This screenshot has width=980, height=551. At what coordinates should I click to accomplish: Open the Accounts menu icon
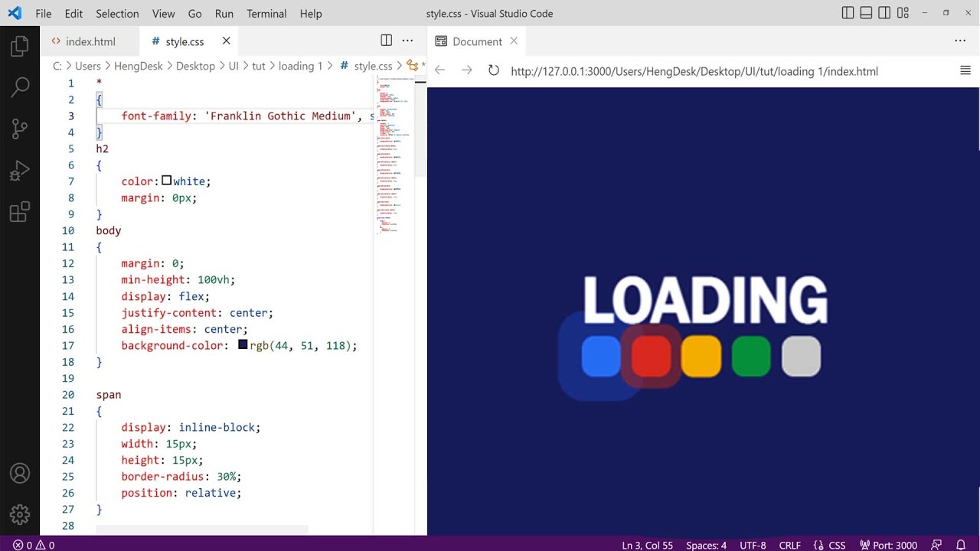pos(20,473)
